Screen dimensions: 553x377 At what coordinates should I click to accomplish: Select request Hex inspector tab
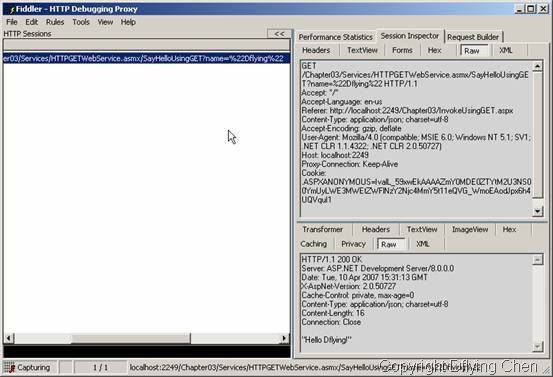pos(434,50)
